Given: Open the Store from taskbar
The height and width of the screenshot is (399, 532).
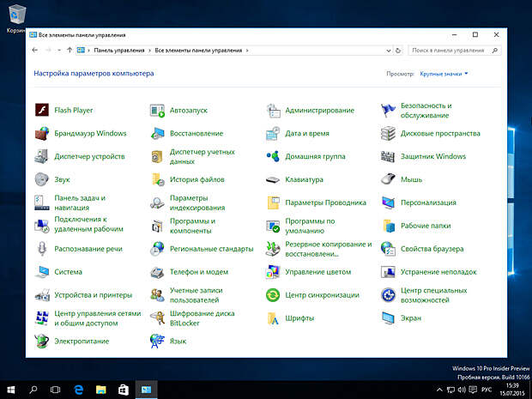Looking at the screenshot, I should pos(124,390).
